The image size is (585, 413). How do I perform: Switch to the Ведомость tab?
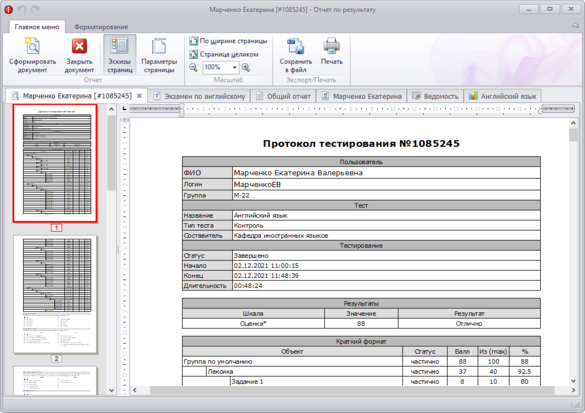pos(435,96)
